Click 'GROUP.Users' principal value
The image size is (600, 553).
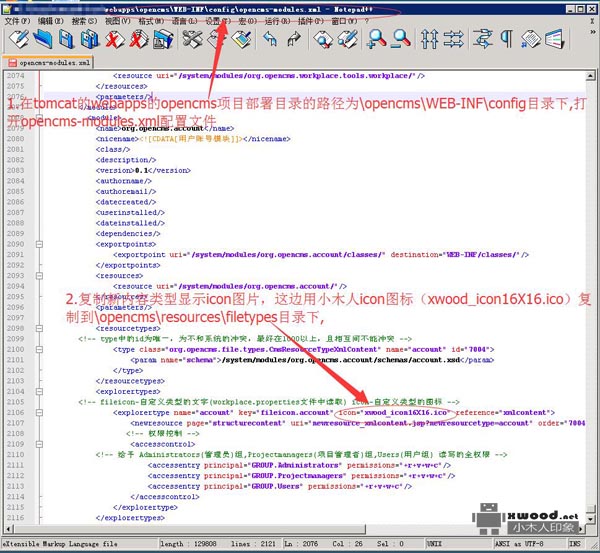point(276,486)
